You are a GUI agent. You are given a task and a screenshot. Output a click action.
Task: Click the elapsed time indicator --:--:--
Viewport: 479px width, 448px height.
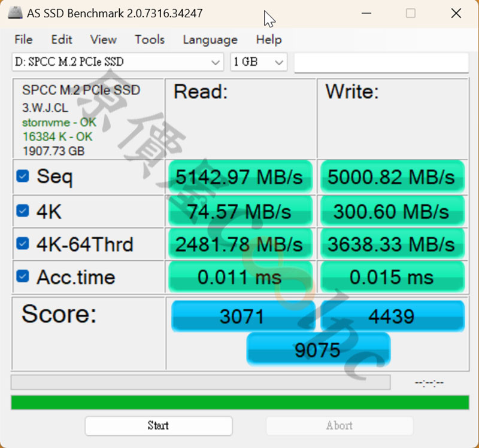click(429, 383)
